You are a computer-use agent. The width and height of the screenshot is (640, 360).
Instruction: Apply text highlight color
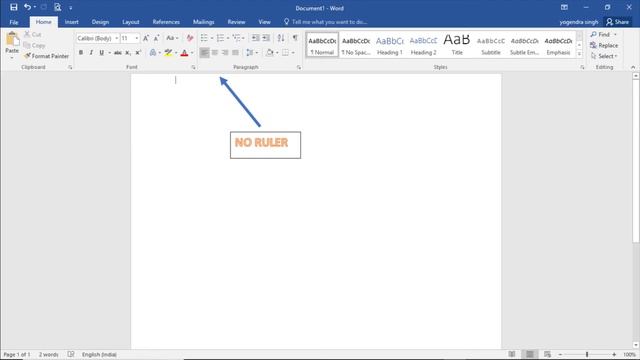coord(168,53)
